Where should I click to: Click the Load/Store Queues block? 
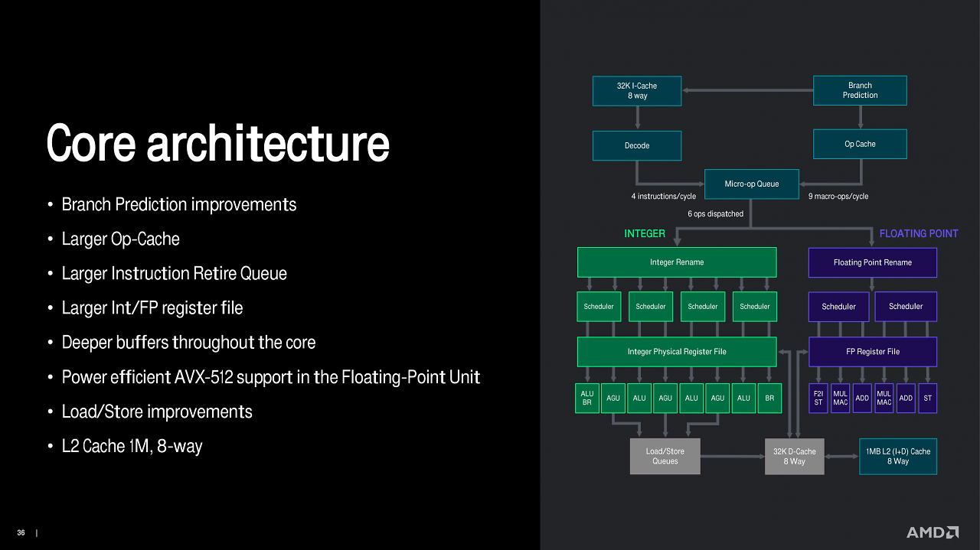pyautogui.click(x=665, y=456)
